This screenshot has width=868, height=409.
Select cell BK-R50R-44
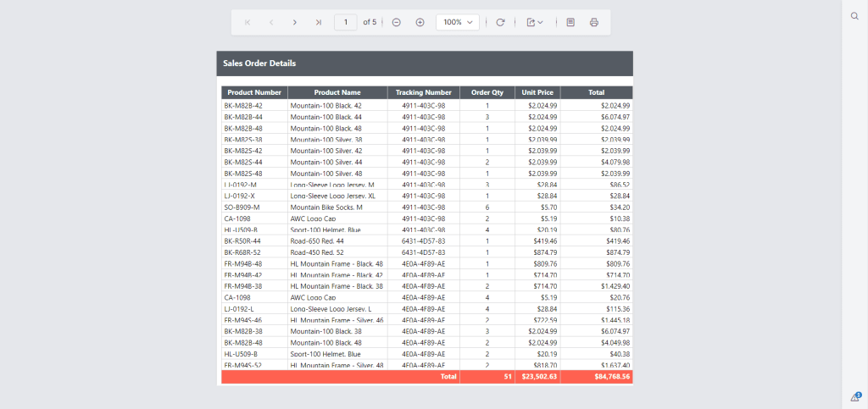pyautogui.click(x=254, y=241)
